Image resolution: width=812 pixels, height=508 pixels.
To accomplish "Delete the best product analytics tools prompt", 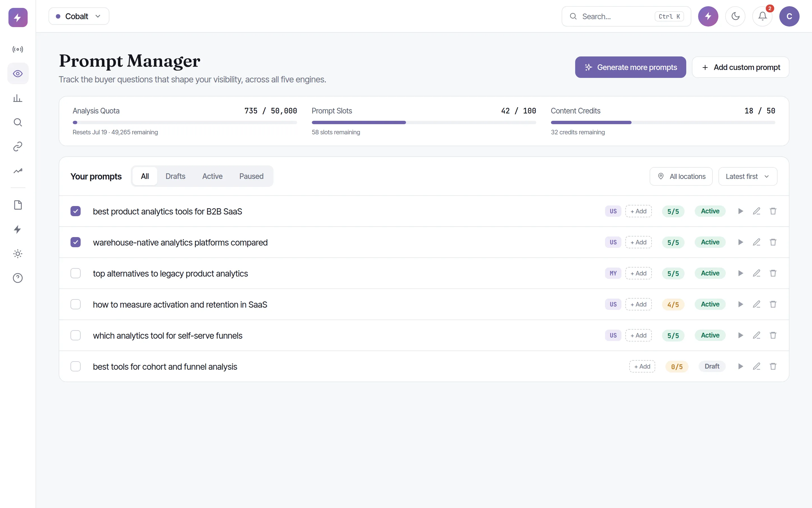I will point(773,211).
